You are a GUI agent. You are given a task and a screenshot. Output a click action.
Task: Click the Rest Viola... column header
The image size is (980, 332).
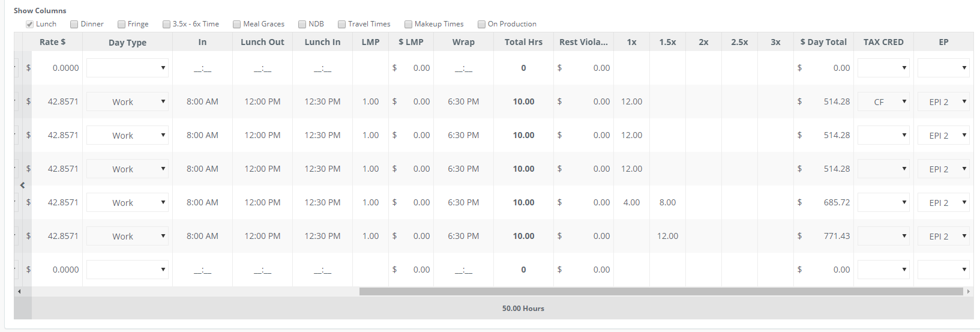(x=583, y=42)
